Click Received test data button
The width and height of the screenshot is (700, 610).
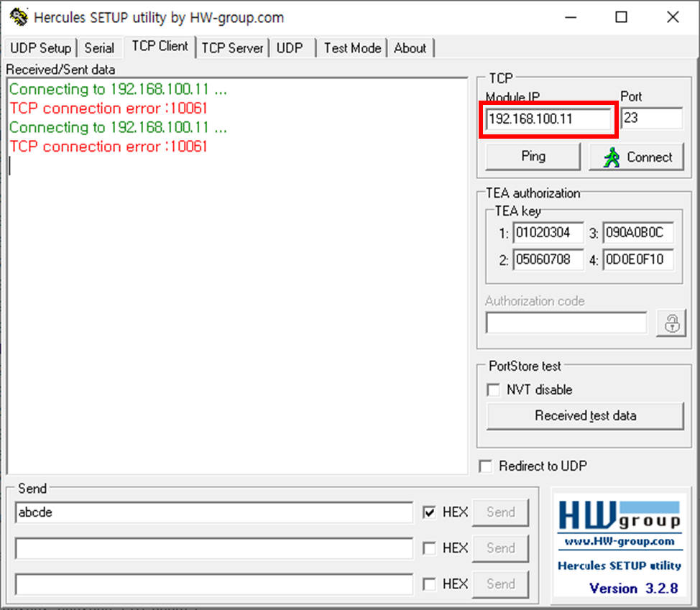(585, 416)
